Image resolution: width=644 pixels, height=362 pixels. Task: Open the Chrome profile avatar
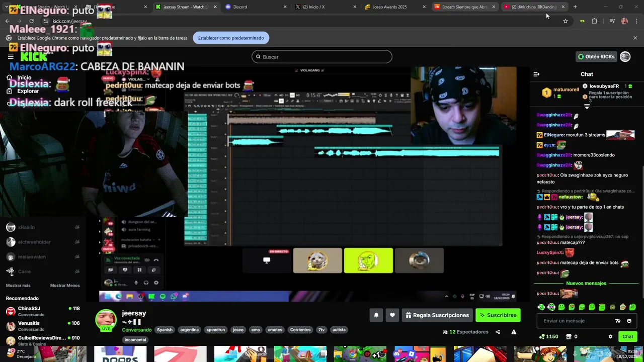624,21
